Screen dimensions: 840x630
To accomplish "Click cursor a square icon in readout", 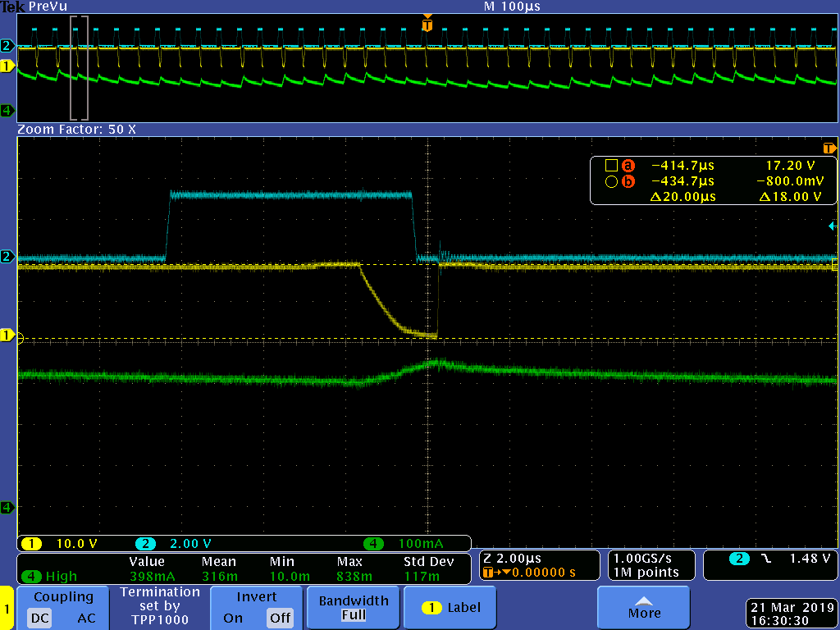I will coord(611,165).
